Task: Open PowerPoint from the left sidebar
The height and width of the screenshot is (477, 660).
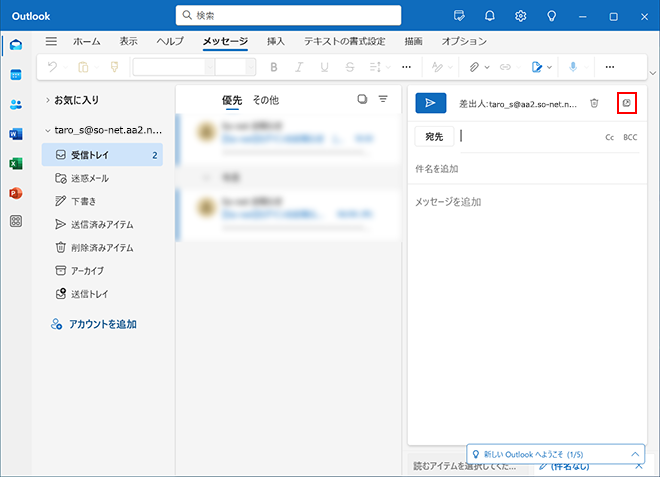Action: [x=15, y=192]
